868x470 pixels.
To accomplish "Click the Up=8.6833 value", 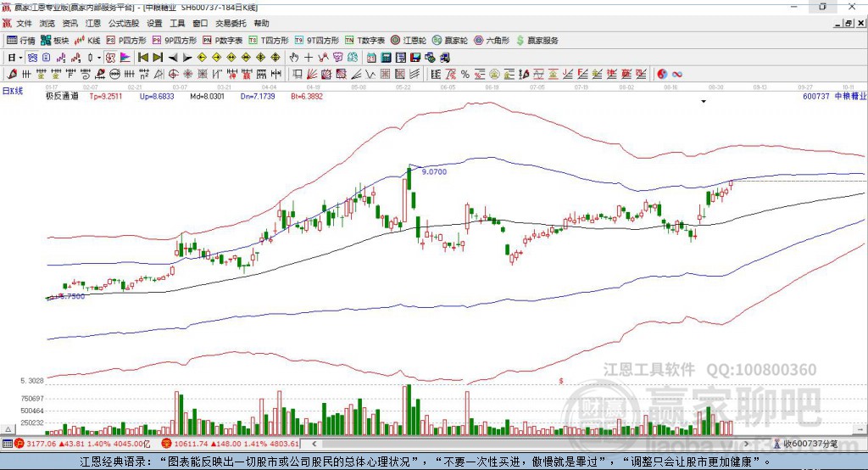I will [157, 96].
